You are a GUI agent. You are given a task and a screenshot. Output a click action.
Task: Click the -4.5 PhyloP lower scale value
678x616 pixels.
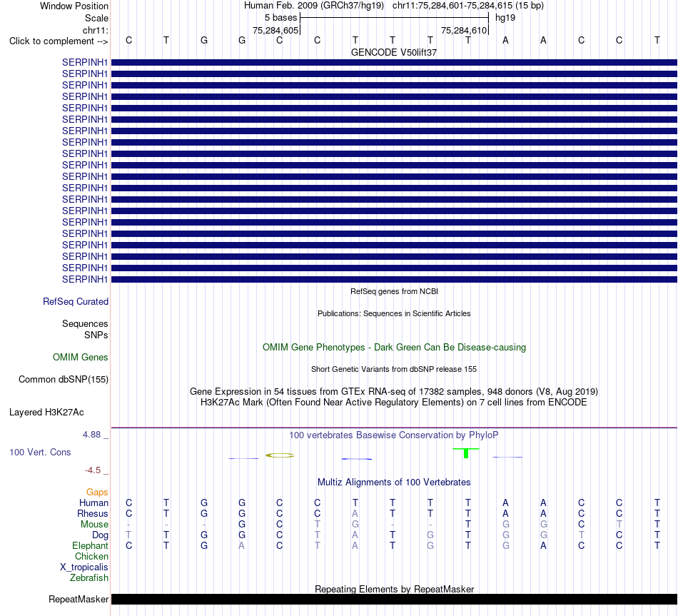coord(93,470)
